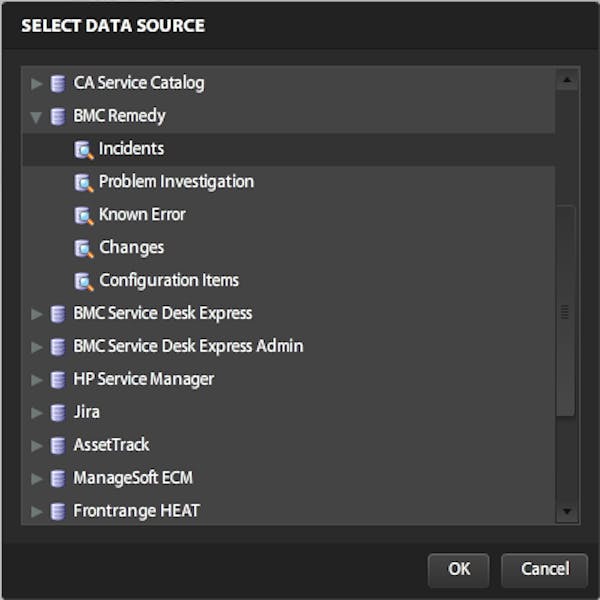Click the Changes query icon

84,248
